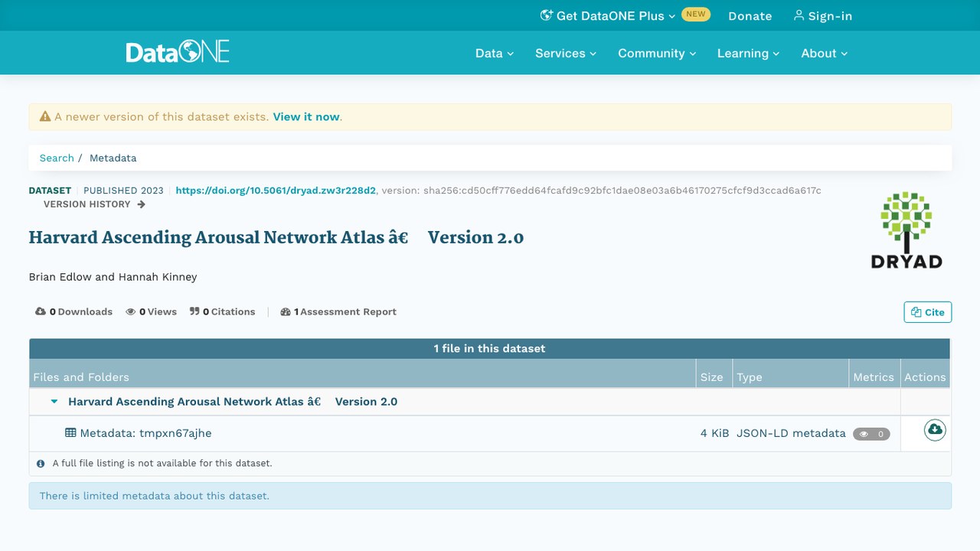Click the Metadata breadcrumb
This screenshot has width=980, height=551.
coord(113,158)
